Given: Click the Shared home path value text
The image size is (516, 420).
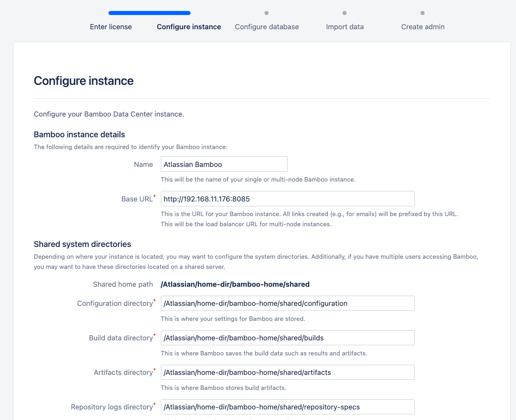Looking at the screenshot, I should [235, 284].
